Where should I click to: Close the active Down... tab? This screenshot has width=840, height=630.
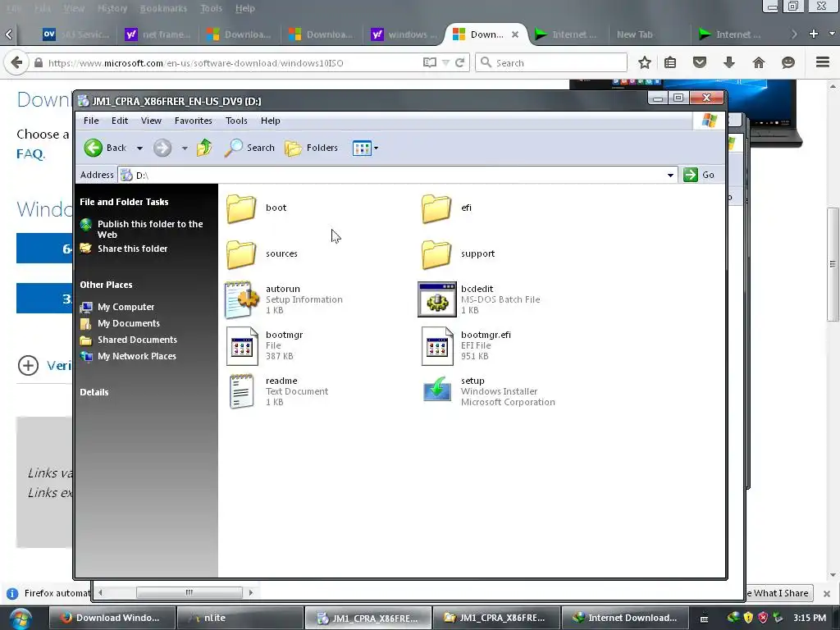tap(515, 34)
